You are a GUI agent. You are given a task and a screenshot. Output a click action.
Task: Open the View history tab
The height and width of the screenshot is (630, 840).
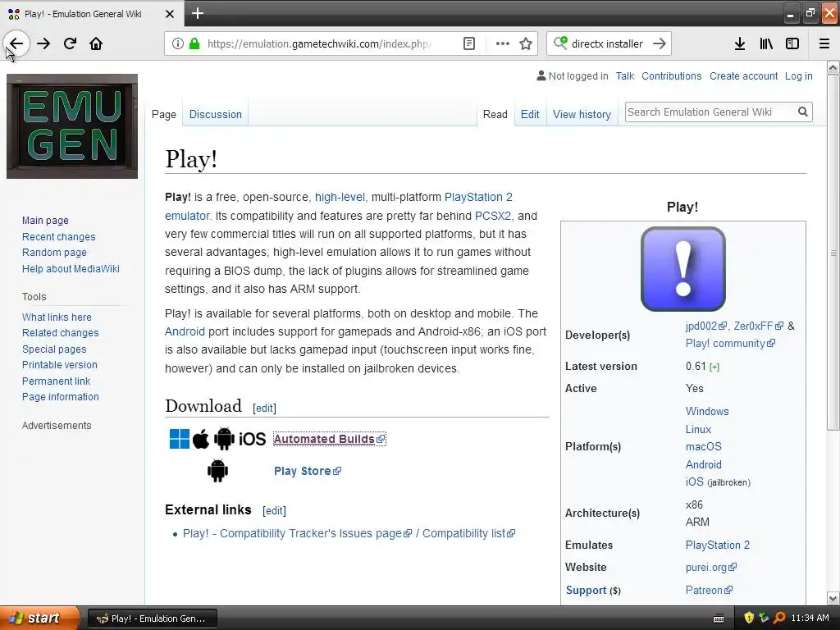(x=582, y=114)
